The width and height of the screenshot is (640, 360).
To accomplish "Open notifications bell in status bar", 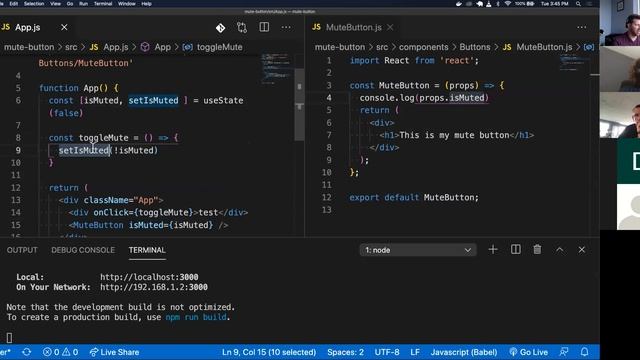I will (584, 352).
